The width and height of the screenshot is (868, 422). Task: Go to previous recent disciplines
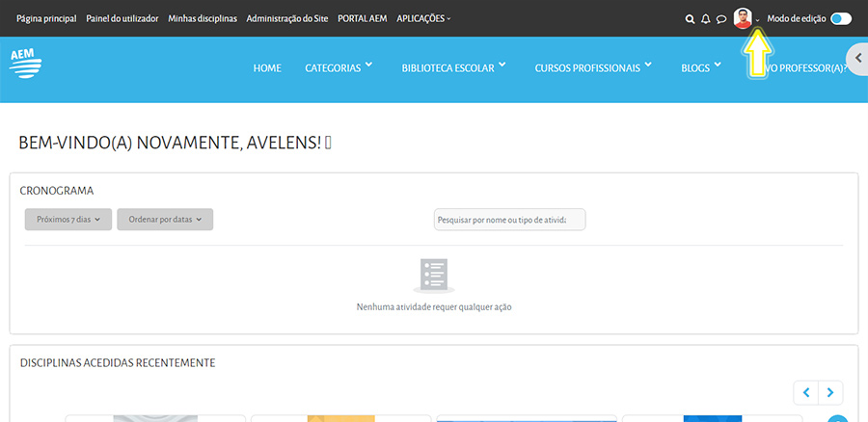[x=805, y=392]
